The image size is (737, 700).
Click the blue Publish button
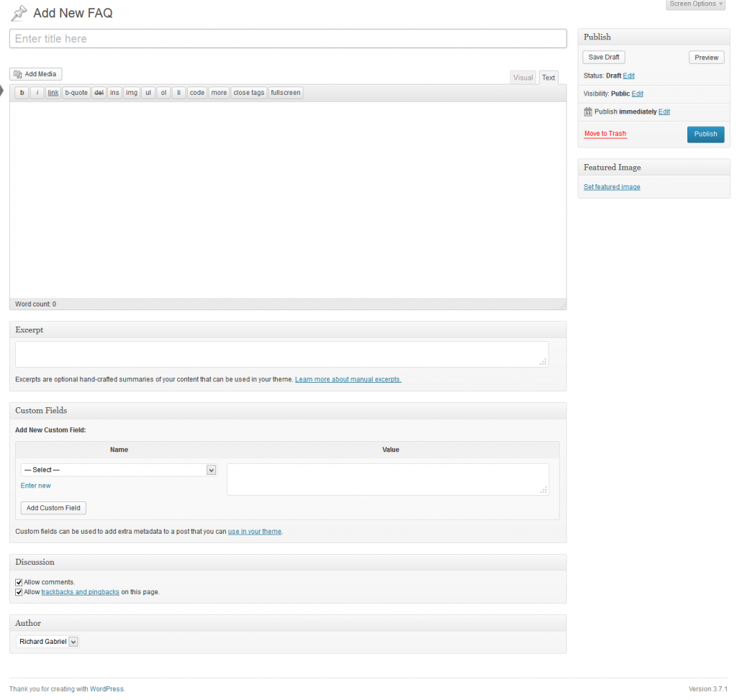(x=705, y=135)
